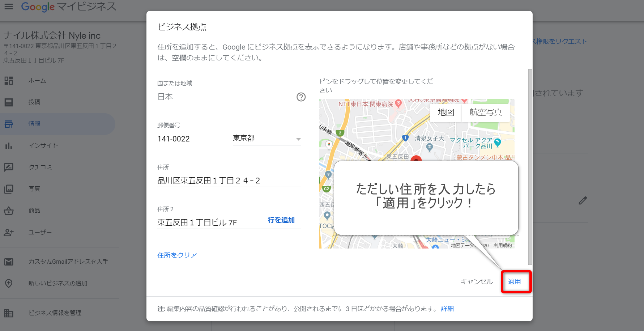Click 清泉女子大 school marker on map
The image size is (644, 331).
tap(429, 147)
